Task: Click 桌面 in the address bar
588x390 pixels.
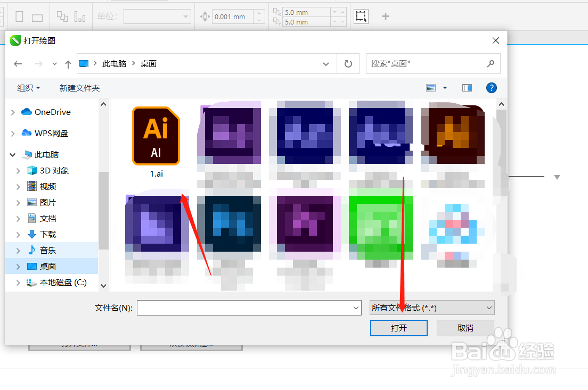Action: click(x=149, y=64)
